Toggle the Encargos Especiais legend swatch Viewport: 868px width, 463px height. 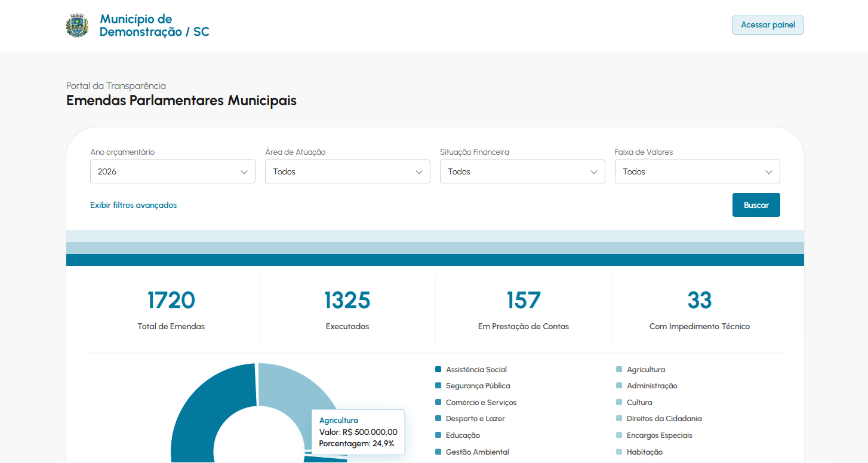[x=619, y=436]
